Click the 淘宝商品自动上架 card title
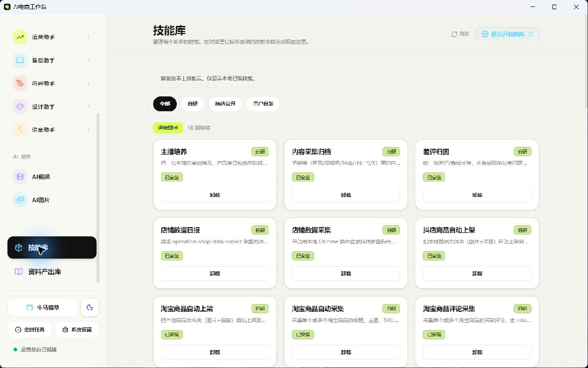The height and width of the screenshot is (368, 588). click(x=187, y=309)
